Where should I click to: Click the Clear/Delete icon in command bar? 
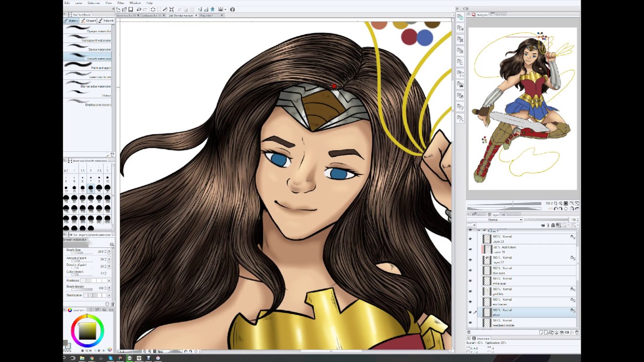click(x=153, y=9)
